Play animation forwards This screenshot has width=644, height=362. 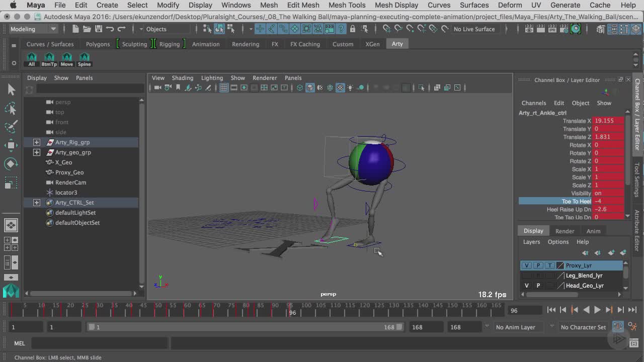pos(597,310)
